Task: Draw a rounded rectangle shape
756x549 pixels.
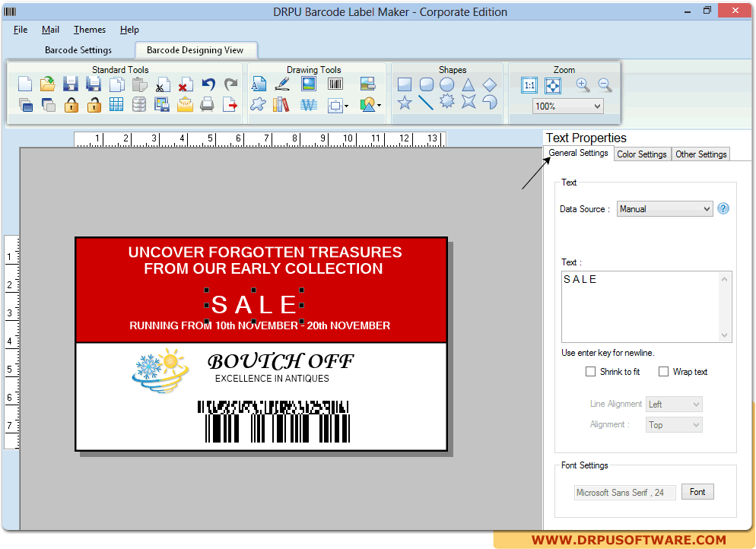Action: 427,85
